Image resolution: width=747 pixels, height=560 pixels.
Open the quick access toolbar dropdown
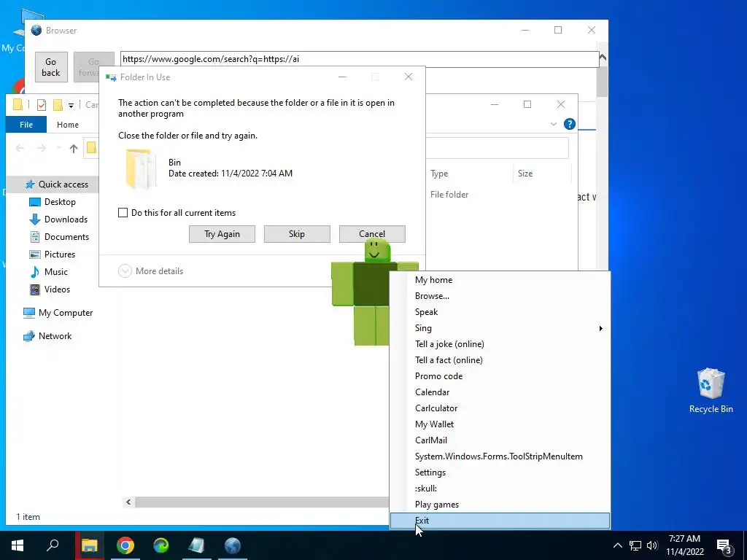(71, 105)
